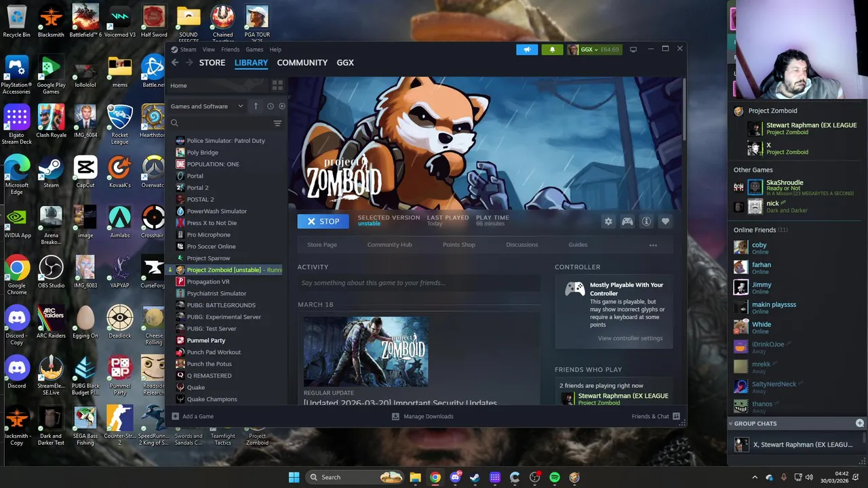Screen dimensions: 868x488
Task: Open Friends & Chat icon in Steam footer
Action: (676, 416)
